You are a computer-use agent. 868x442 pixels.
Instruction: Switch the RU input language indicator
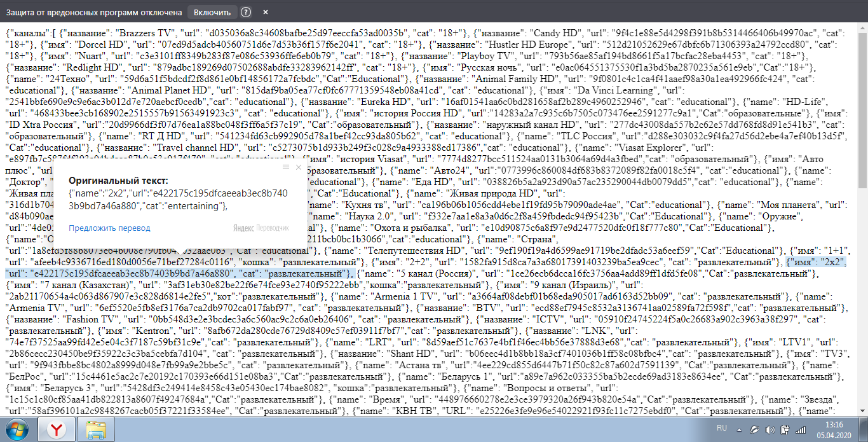pos(722,429)
